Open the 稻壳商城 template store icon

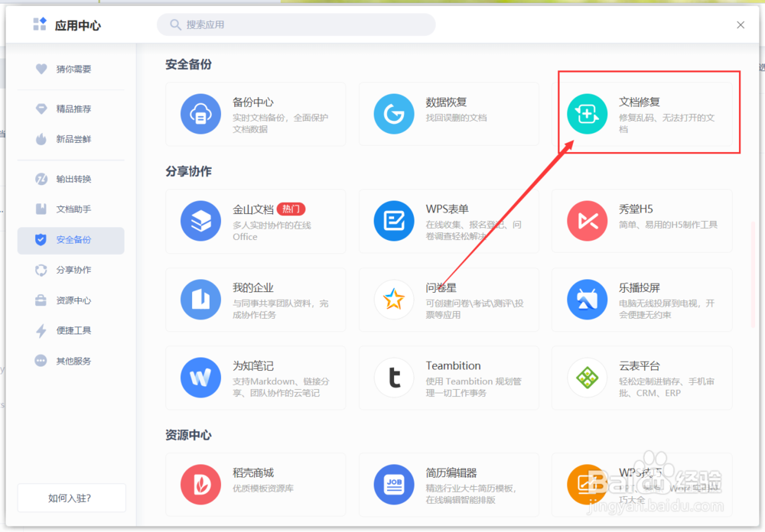tap(200, 484)
